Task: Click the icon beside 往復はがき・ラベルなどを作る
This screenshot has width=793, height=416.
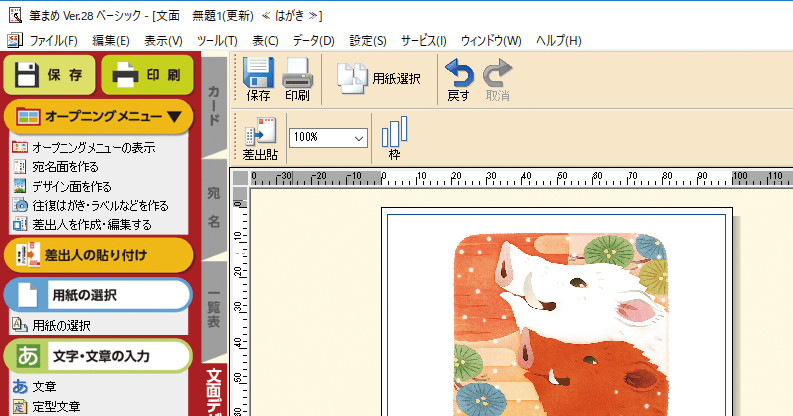Action: coord(20,205)
